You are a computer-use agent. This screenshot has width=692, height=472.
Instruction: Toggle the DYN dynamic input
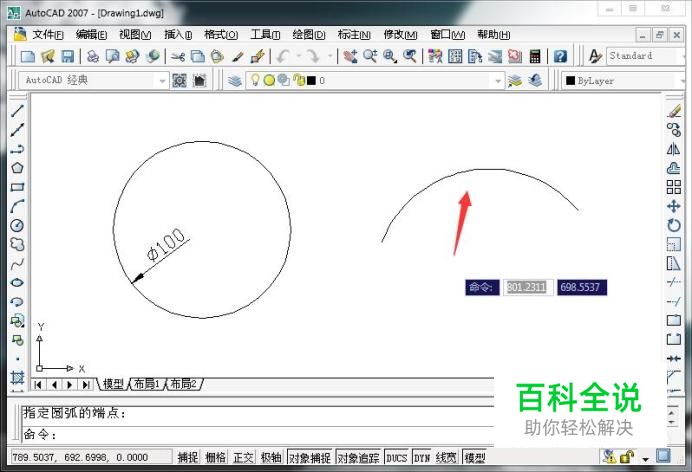pos(421,457)
